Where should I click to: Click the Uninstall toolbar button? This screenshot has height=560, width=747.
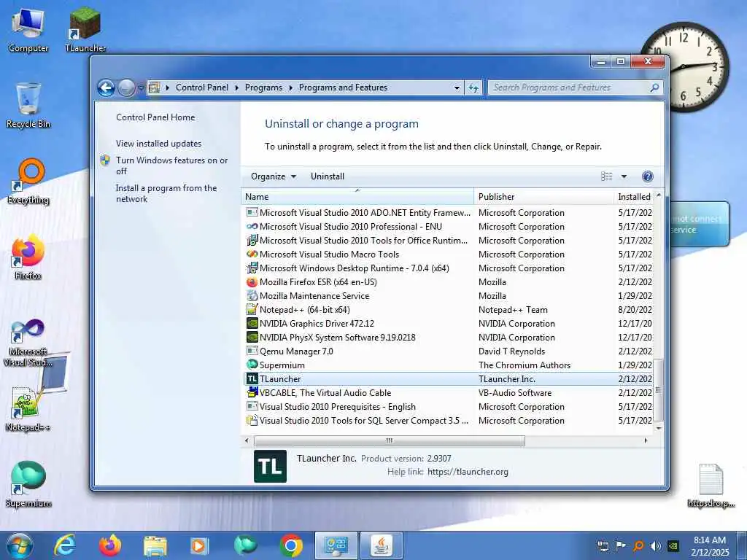click(328, 176)
